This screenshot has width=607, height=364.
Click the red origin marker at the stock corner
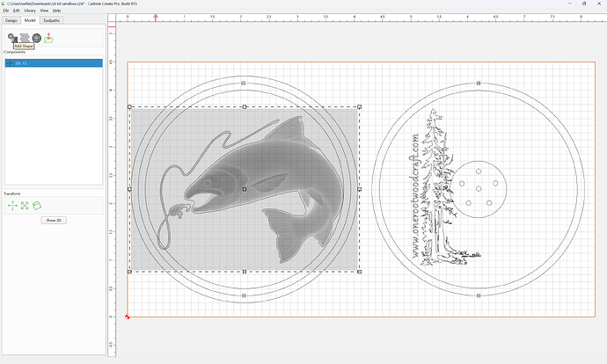[128, 317]
